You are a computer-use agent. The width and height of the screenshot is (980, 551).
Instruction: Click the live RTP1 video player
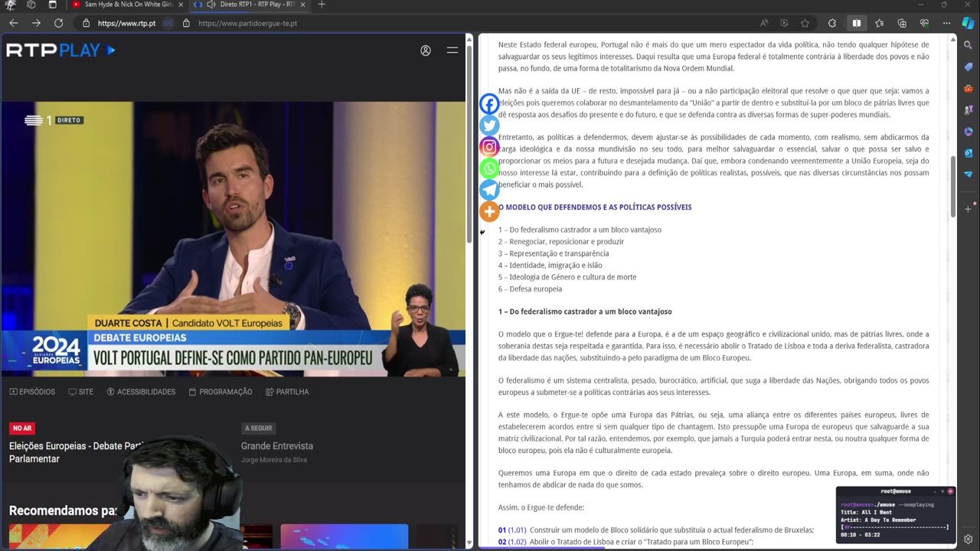[233, 239]
